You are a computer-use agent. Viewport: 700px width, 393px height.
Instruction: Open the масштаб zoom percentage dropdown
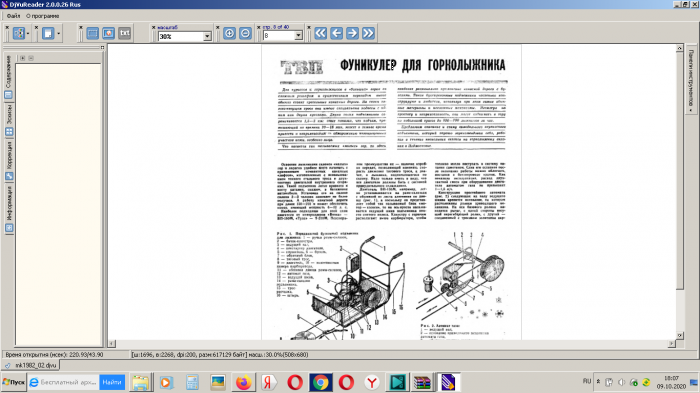[x=207, y=36]
